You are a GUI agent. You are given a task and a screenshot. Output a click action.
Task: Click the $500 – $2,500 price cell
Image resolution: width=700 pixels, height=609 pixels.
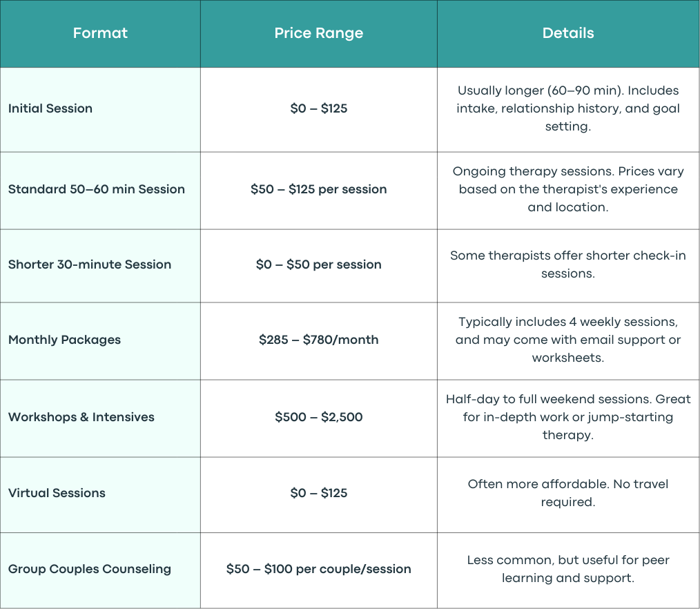tap(319, 417)
